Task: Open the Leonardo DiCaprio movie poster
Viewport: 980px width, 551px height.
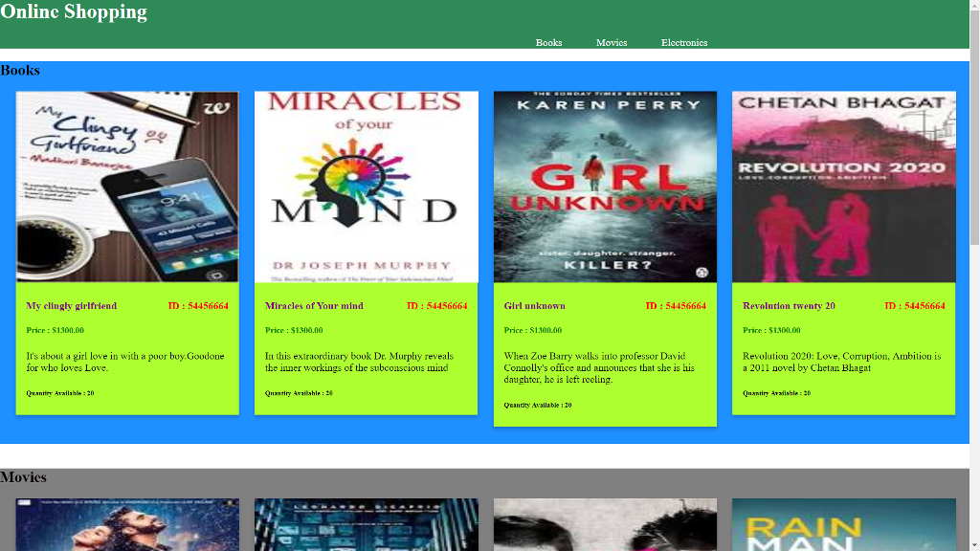Action: (x=366, y=525)
